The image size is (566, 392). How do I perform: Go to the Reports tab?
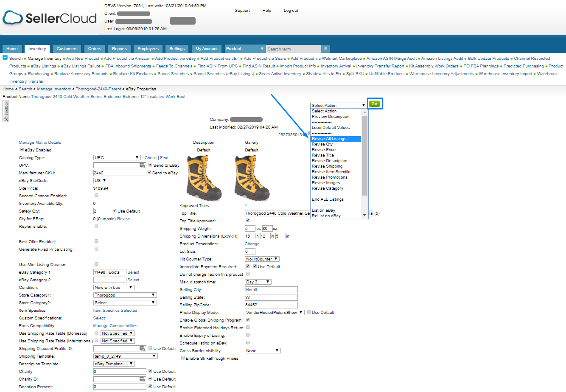(x=119, y=49)
